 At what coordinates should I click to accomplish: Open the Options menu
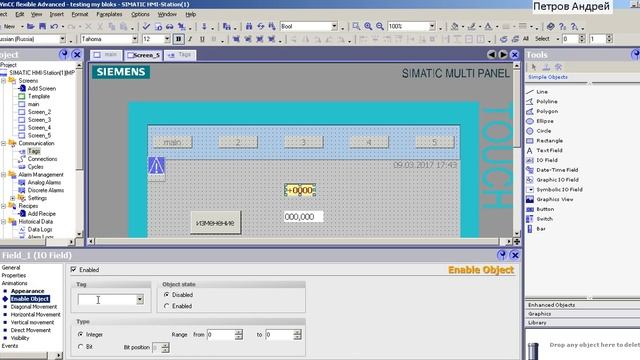pos(140,14)
